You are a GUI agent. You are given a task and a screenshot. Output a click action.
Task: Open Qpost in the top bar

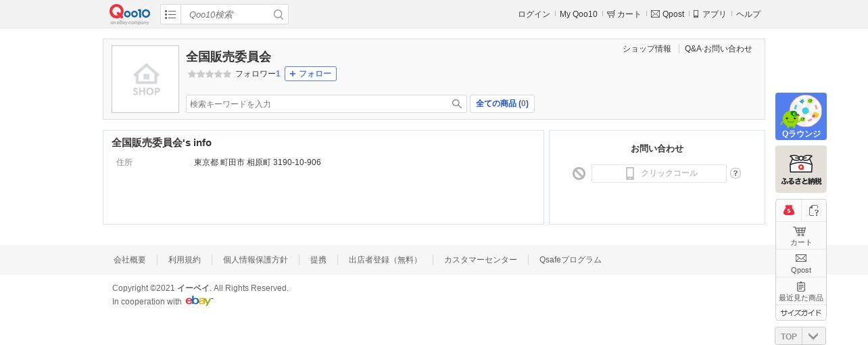[667, 14]
